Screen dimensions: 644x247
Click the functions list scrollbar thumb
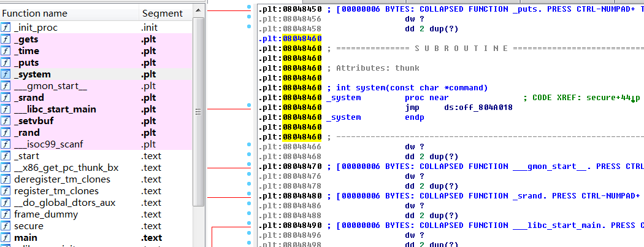point(198,111)
